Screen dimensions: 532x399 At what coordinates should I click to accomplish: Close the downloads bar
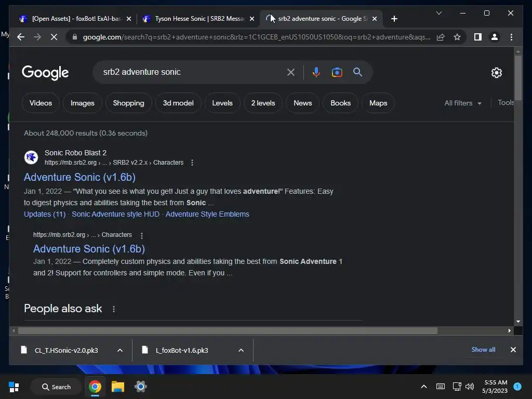(x=513, y=350)
